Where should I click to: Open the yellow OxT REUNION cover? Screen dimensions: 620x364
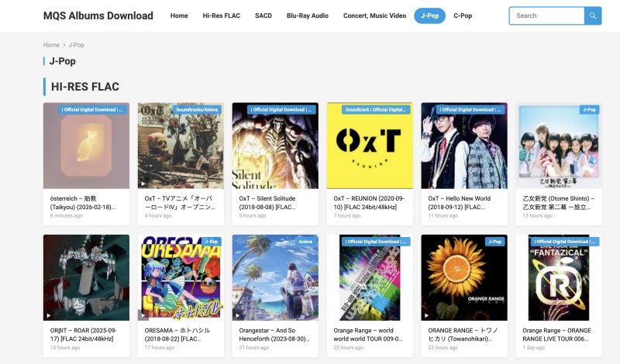370,146
